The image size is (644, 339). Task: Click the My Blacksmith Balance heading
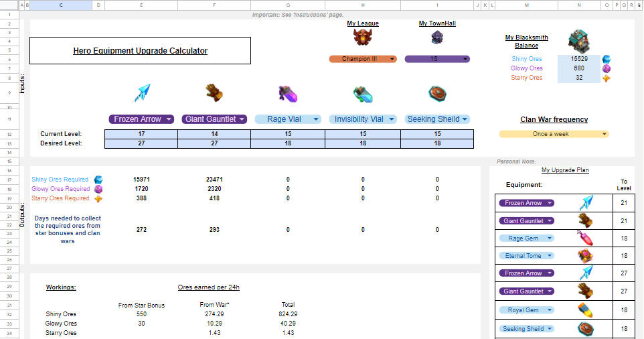pyautogui.click(x=527, y=42)
